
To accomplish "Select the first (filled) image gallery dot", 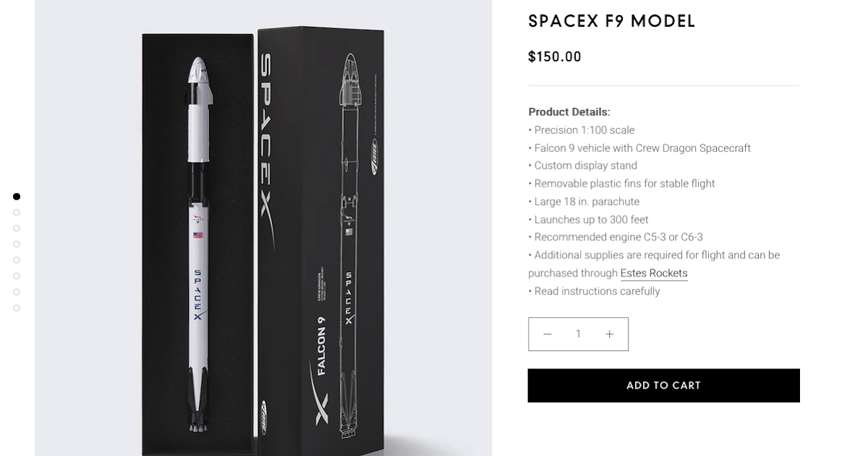I will click(x=17, y=196).
